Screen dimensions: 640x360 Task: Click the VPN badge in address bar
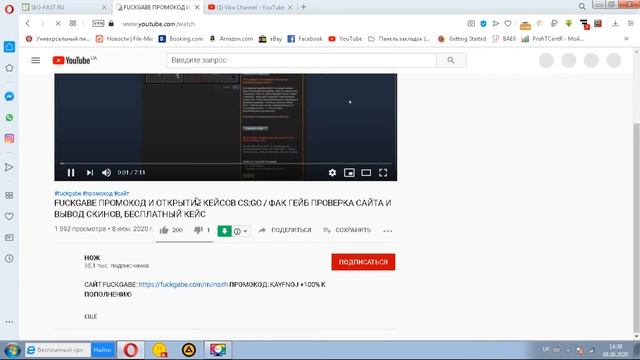(x=98, y=24)
